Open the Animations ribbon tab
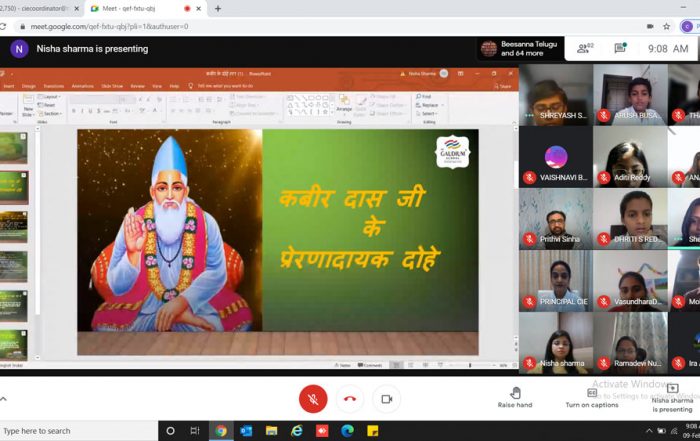Image resolution: width=700 pixels, height=441 pixels. coord(83,86)
